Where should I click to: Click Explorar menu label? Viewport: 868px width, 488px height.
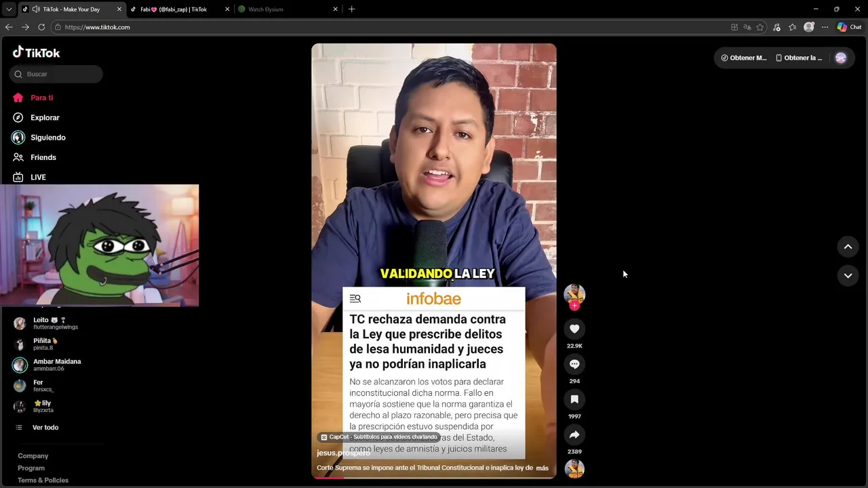[x=45, y=117]
